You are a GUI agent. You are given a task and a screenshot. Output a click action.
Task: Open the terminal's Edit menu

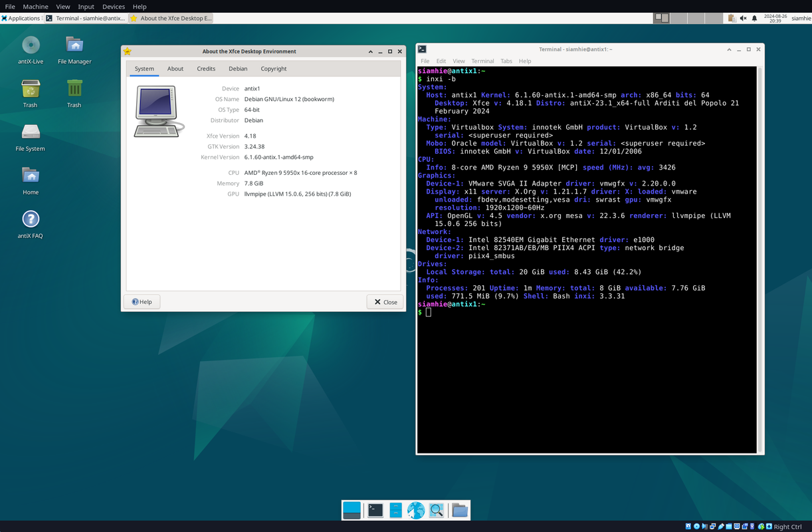[x=441, y=61]
